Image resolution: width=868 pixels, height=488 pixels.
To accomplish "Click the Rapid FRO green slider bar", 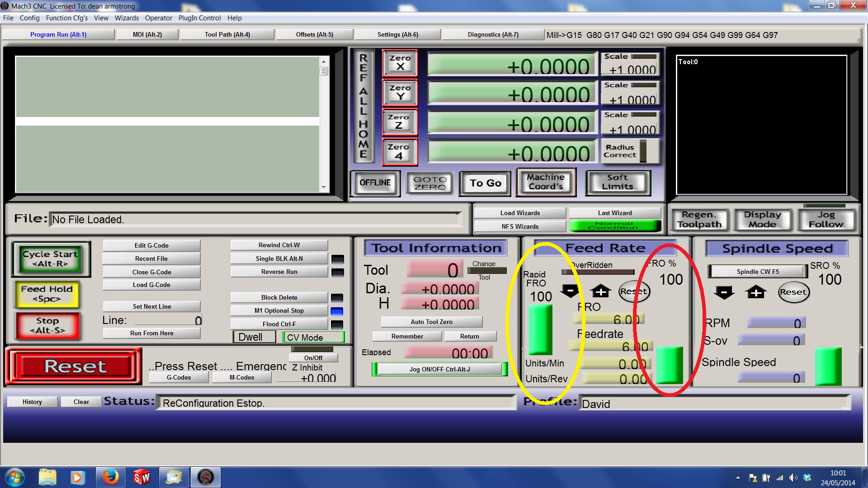I will pos(540,329).
